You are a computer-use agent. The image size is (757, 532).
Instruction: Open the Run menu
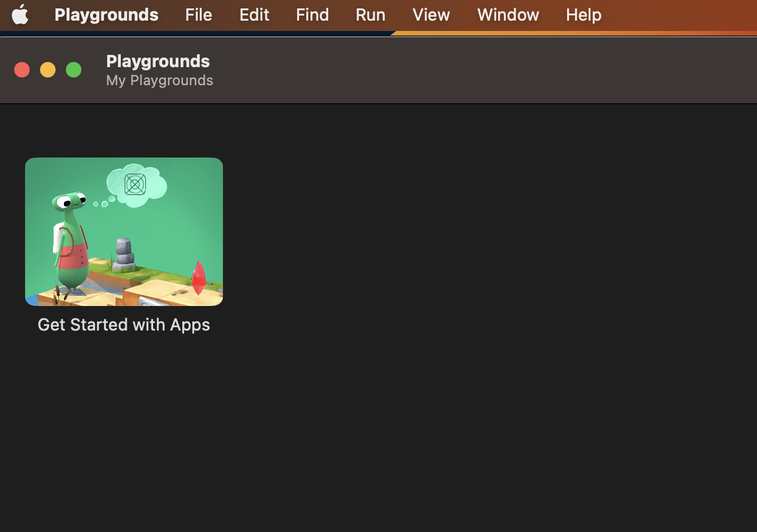pos(370,14)
